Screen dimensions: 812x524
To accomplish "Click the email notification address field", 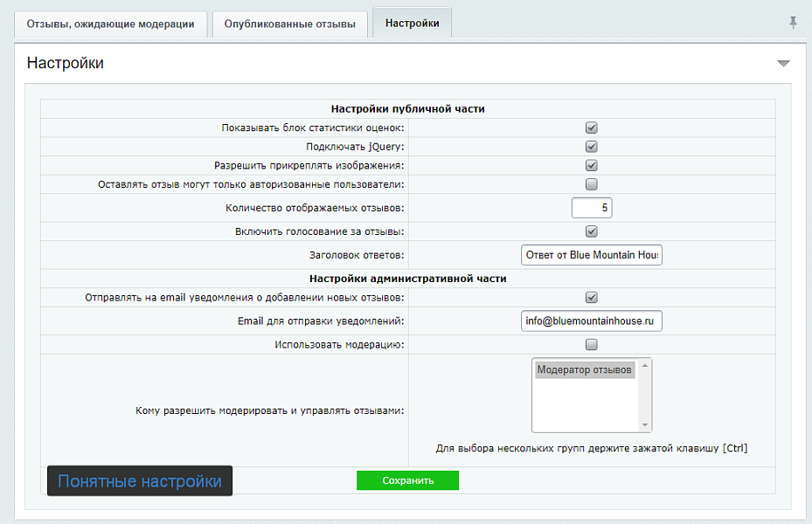I will pyautogui.click(x=592, y=321).
